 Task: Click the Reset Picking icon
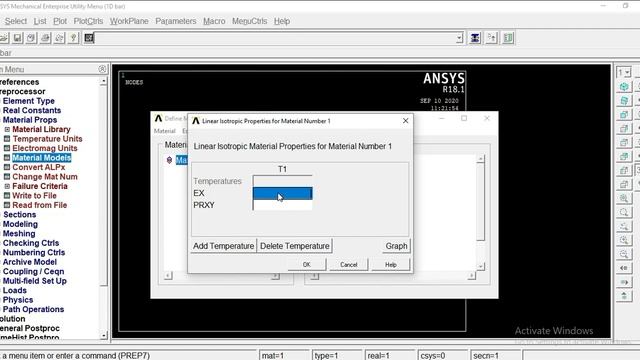(x=491, y=38)
